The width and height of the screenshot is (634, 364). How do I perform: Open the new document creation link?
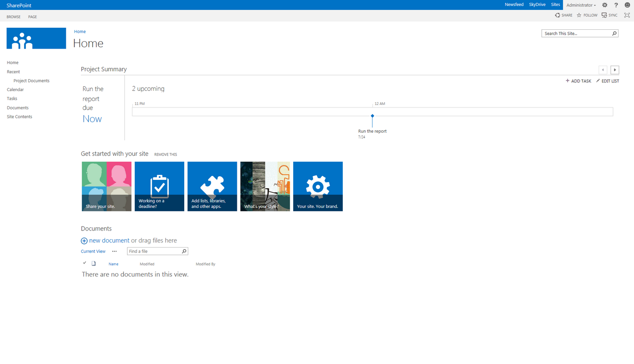click(109, 240)
